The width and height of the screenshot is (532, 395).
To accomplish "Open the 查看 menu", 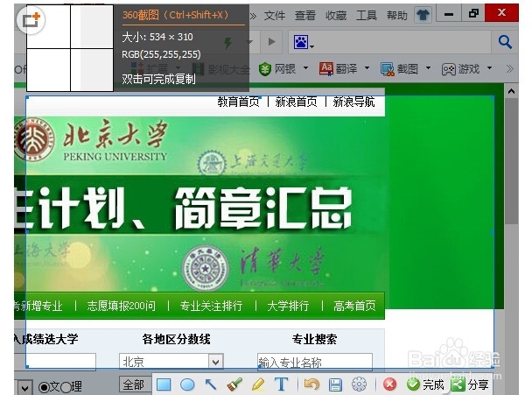I will pos(305,15).
